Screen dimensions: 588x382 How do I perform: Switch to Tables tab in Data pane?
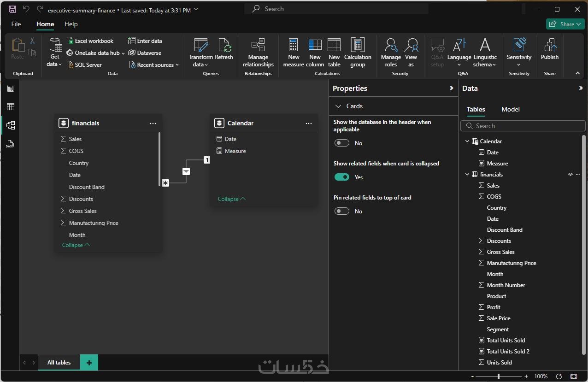(476, 109)
